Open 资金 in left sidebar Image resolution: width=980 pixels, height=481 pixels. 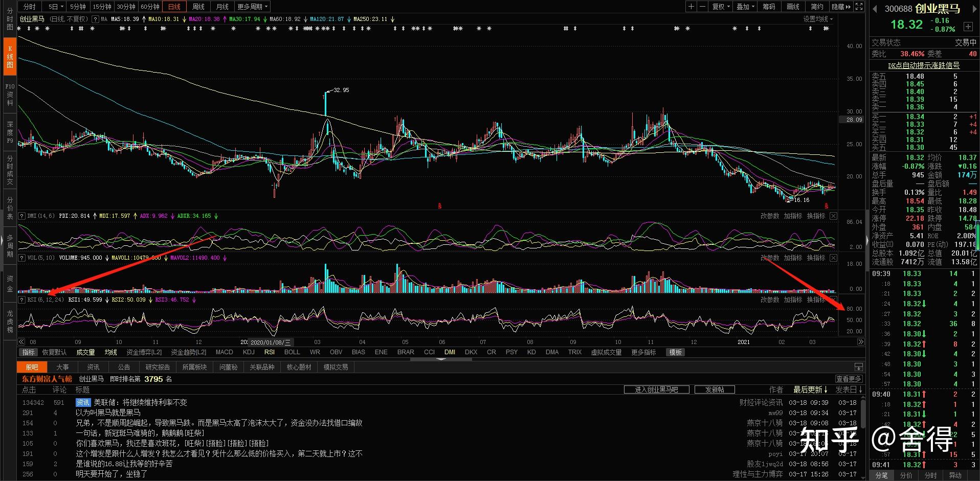10,284
